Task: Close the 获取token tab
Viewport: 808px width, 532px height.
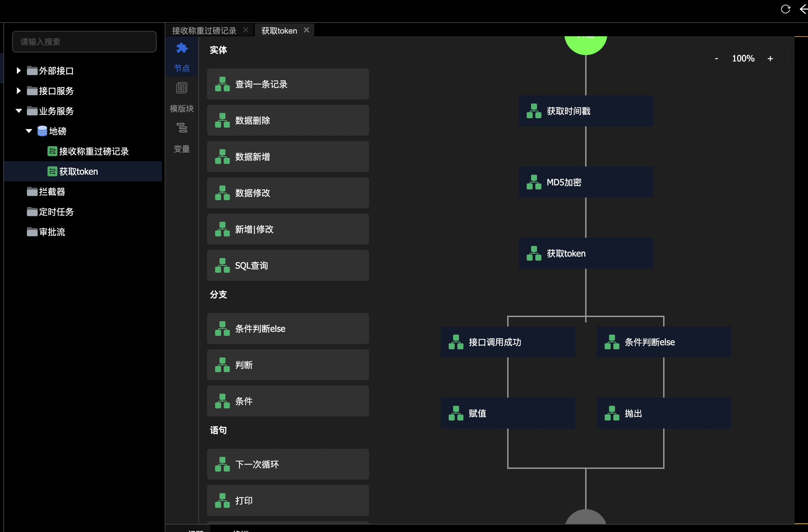Action: 306,30
